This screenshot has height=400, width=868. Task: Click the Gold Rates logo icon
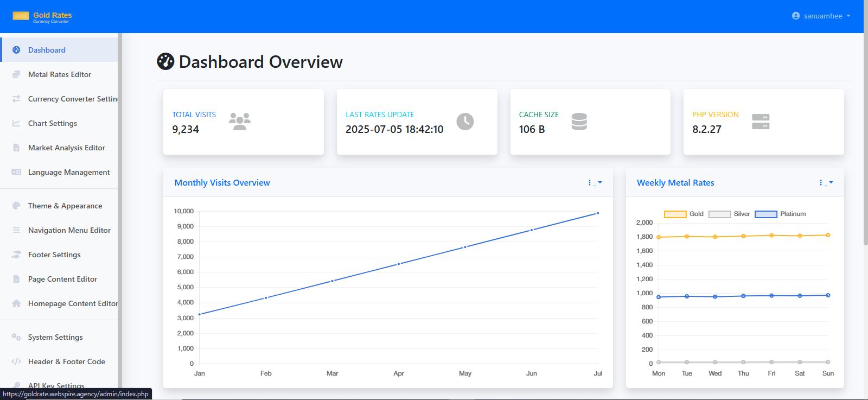21,16
